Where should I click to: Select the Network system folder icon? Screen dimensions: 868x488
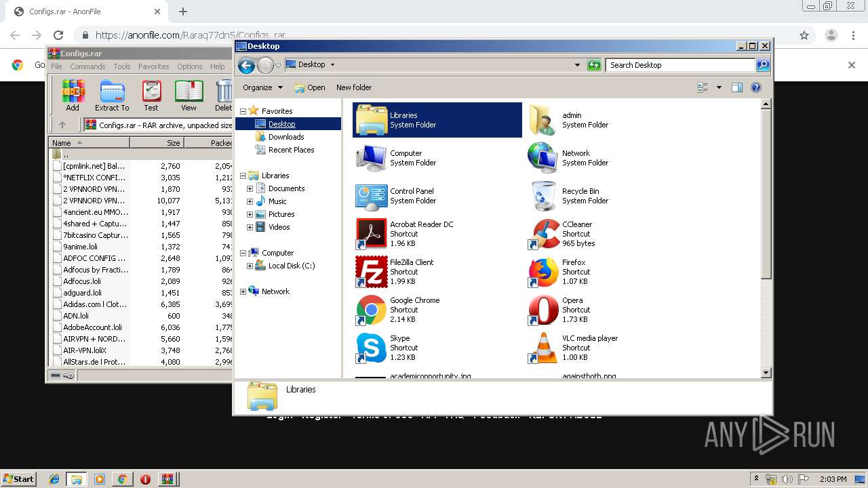point(543,158)
